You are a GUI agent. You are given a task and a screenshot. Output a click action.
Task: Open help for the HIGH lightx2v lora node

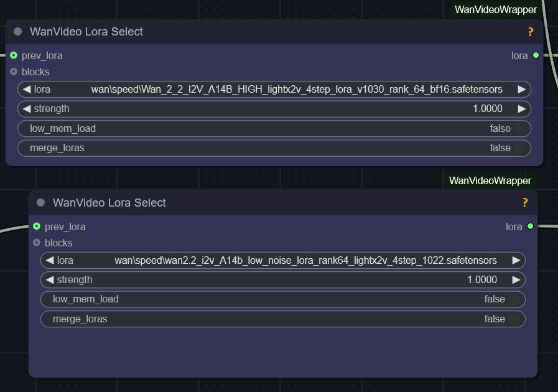coord(531,32)
